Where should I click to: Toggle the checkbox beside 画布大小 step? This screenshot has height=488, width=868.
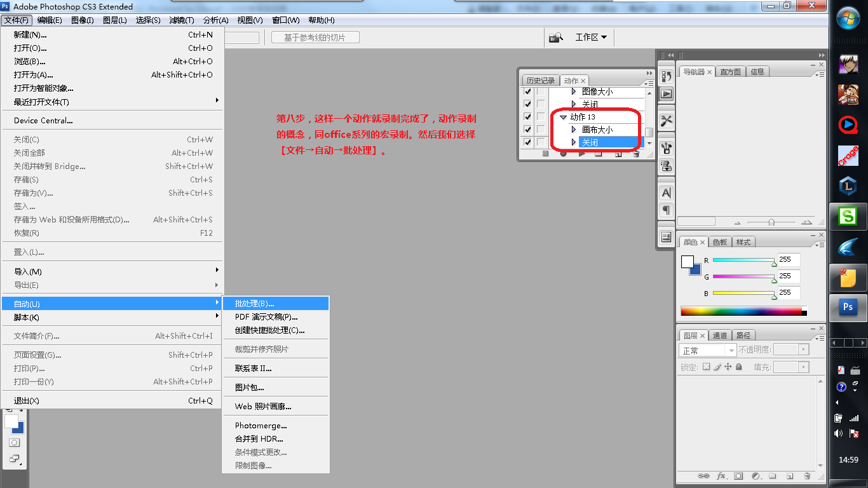pyautogui.click(x=527, y=130)
